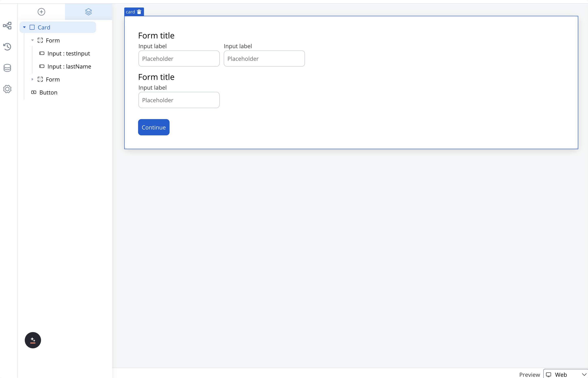
Task: Click the second form's Placeholder input field
Action: click(x=179, y=100)
